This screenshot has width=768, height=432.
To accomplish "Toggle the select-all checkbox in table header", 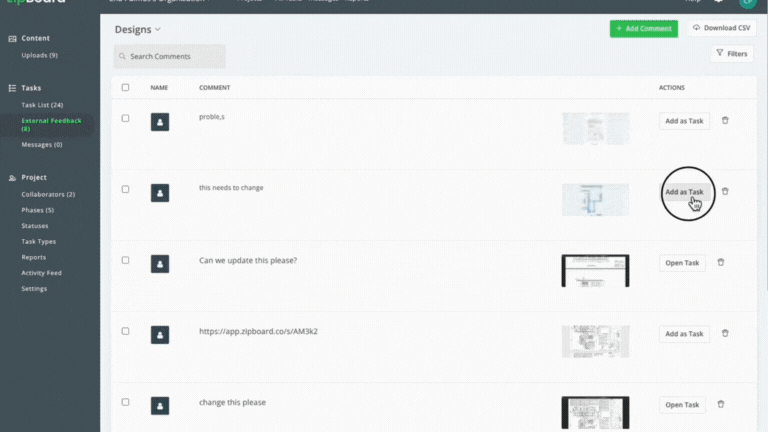I will tap(125, 87).
